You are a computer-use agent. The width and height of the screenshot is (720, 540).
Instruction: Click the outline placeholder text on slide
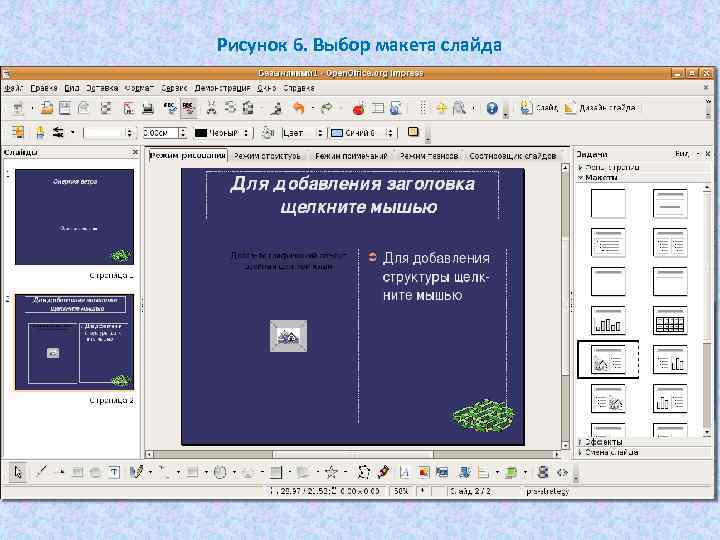pyautogui.click(x=436, y=276)
